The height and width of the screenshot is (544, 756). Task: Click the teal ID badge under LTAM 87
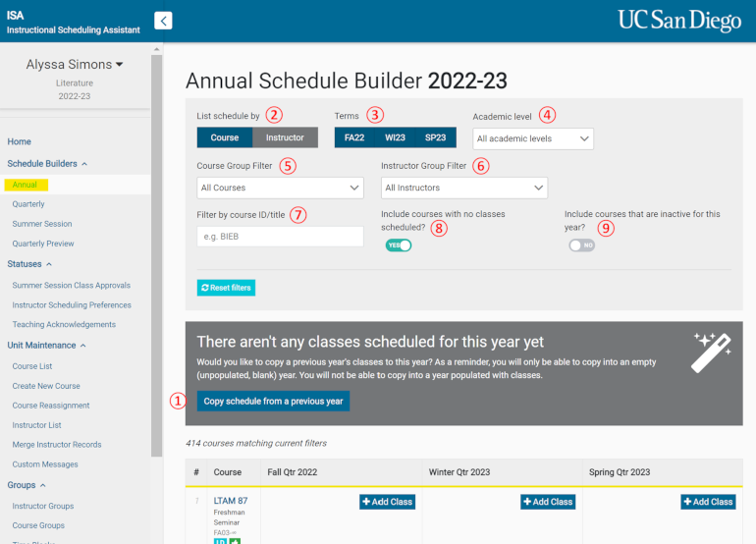222,540
